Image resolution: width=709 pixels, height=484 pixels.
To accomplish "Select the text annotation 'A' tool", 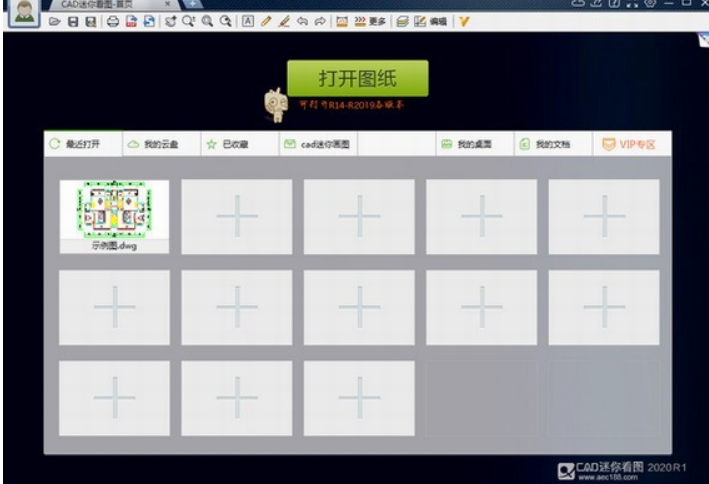I will (247, 21).
